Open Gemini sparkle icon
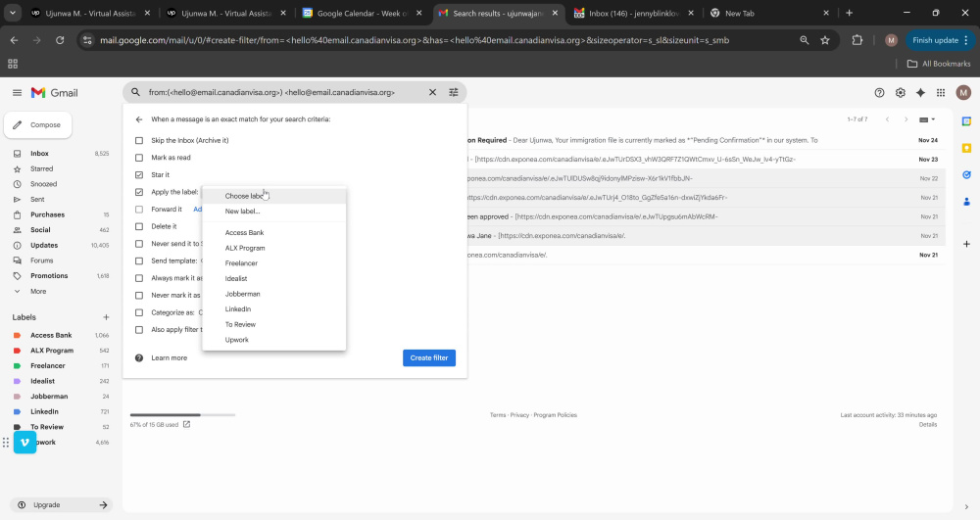Image resolution: width=980 pixels, height=520 pixels. pos(920,92)
